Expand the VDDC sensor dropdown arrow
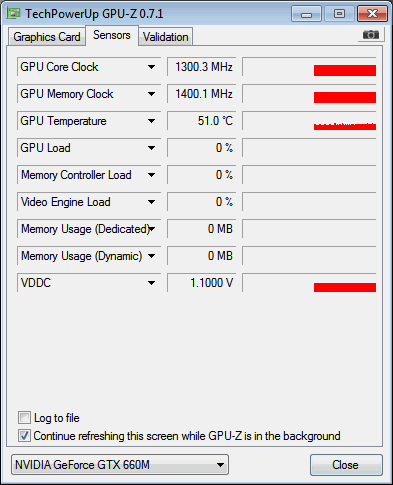 (151, 283)
